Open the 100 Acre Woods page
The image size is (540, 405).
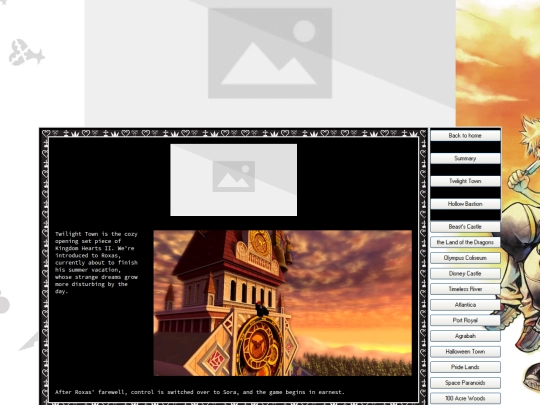(465, 398)
